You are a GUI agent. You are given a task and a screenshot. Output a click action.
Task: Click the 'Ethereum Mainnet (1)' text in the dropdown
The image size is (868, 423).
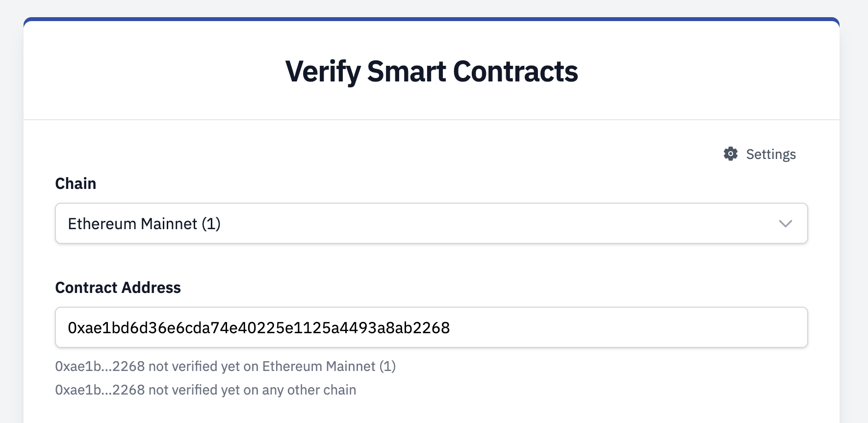pyautogui.click(x=144, y=224)
